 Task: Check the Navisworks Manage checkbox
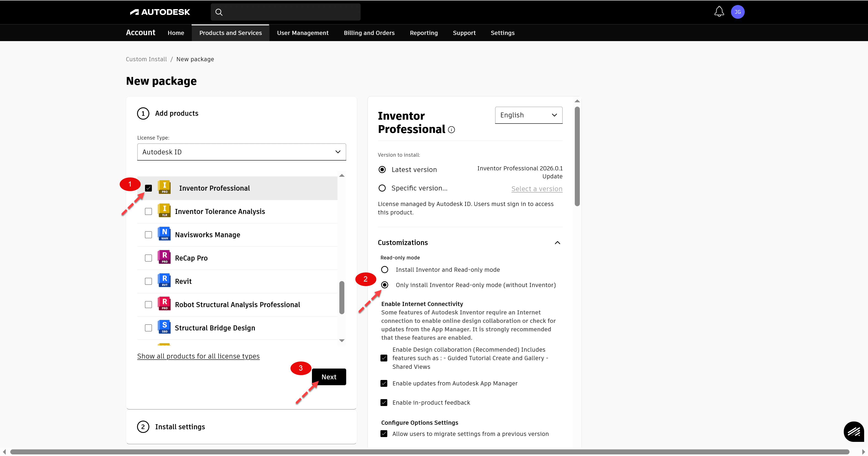pos(149,235)
